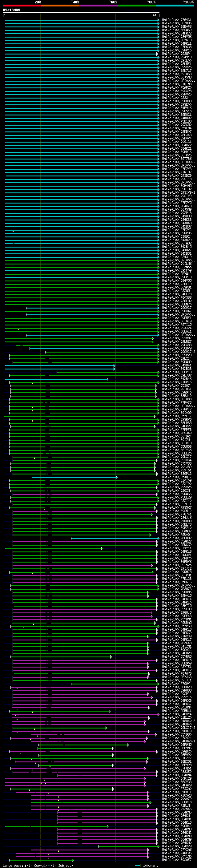Click the green alignment bar for C6F9N6
197x868 pixels.
point(76,749)
